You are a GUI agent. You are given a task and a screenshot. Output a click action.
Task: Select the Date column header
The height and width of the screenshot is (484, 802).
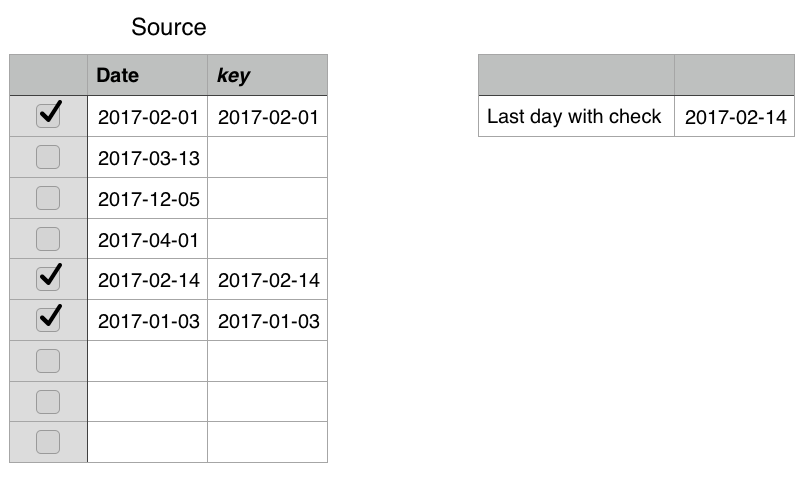tap(147, 75)
